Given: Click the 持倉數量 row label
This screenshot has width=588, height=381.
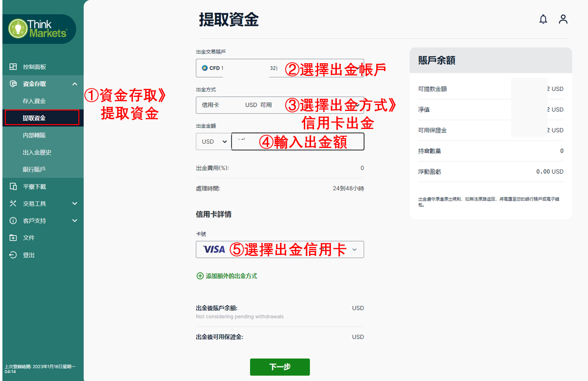Looking at the screenshot, I should coord(429,151).
